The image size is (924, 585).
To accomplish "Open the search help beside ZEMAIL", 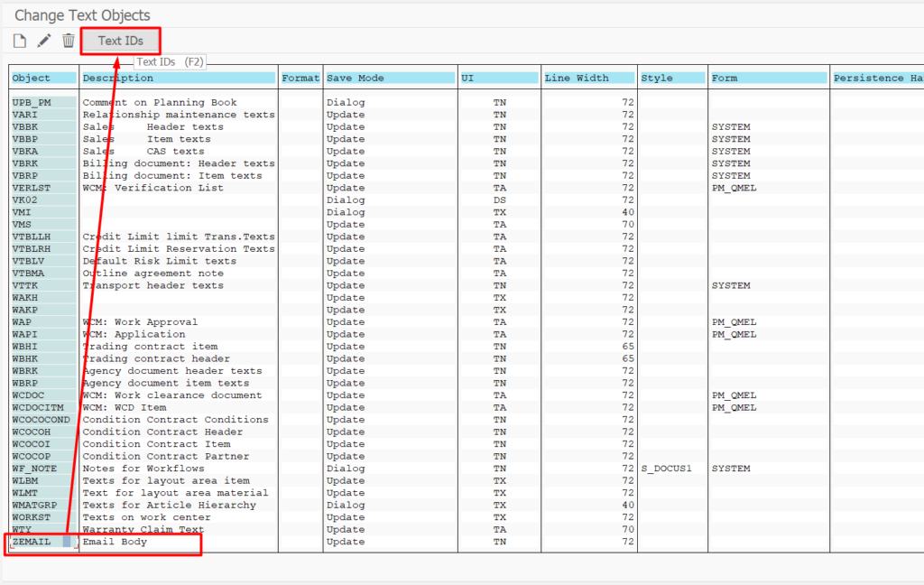I will tap(67, 543).
